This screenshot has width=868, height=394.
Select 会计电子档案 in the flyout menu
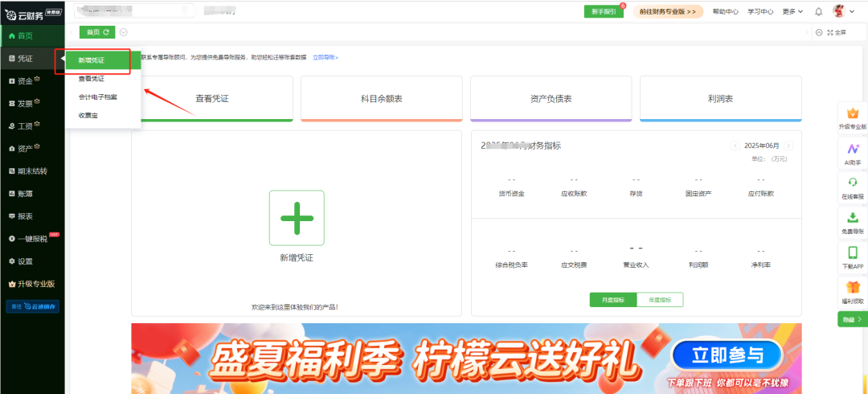pyautogui.click(x=103, y=97)
